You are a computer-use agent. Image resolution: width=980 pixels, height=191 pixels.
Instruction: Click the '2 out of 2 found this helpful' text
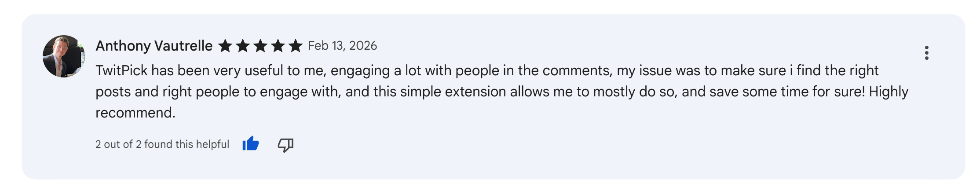pos(162,144)
